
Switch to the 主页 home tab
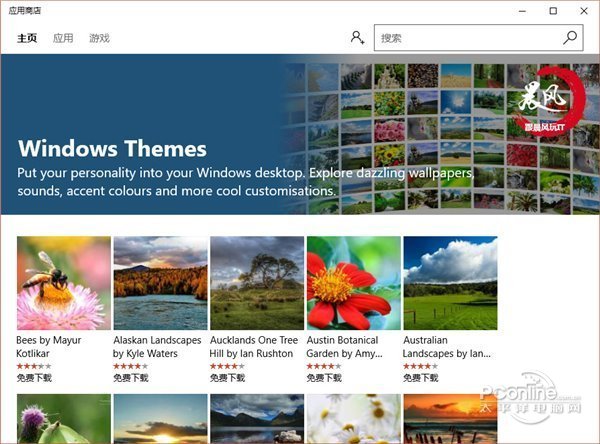pyautogui.click(x=27, y=38)
